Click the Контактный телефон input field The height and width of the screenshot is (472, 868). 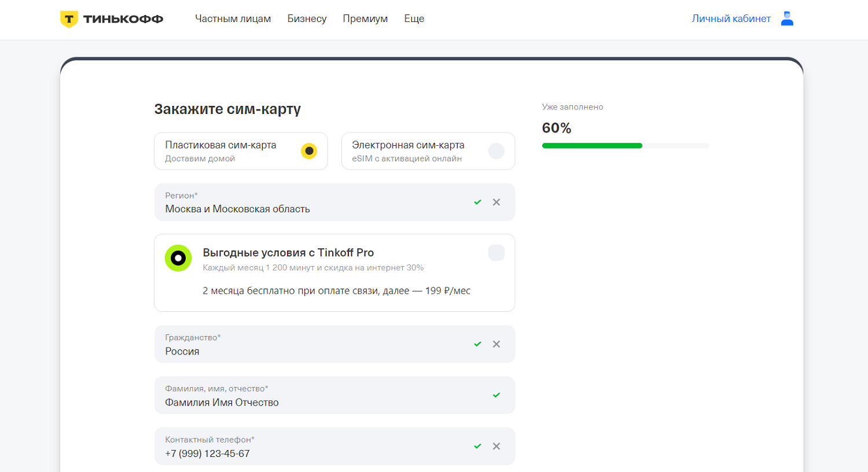click(334, 447)
